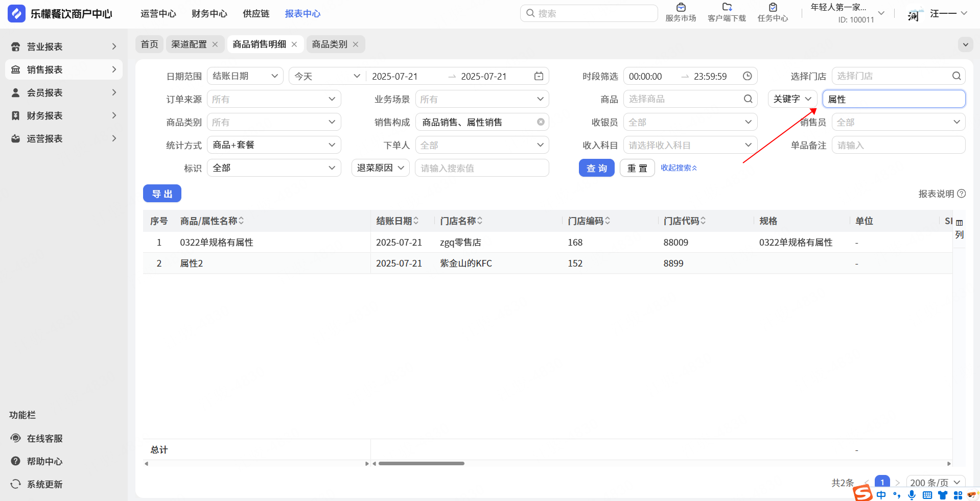Open the 运营中心 top menu
The width and height of the screenshot is (980, 501).
[x=158, y=14]
